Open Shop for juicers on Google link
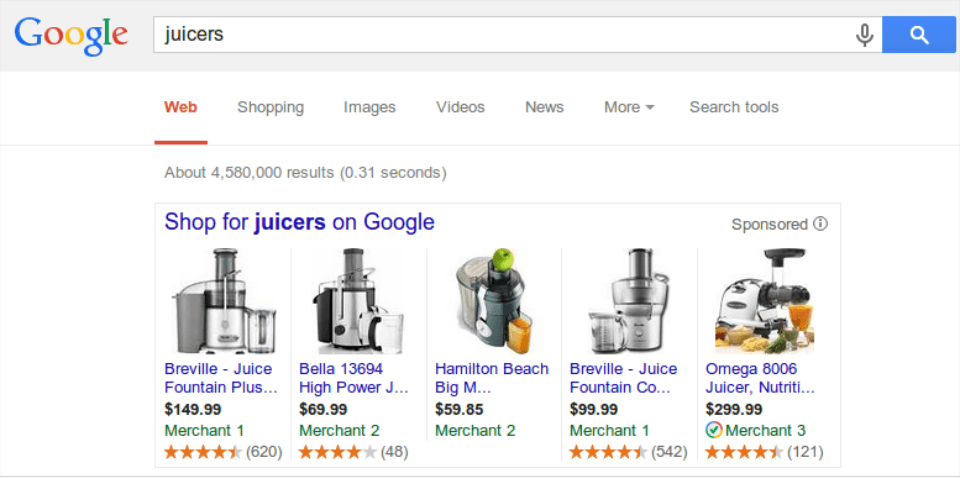Viewport: 960px width, 478px height. (x=299, y=222)
